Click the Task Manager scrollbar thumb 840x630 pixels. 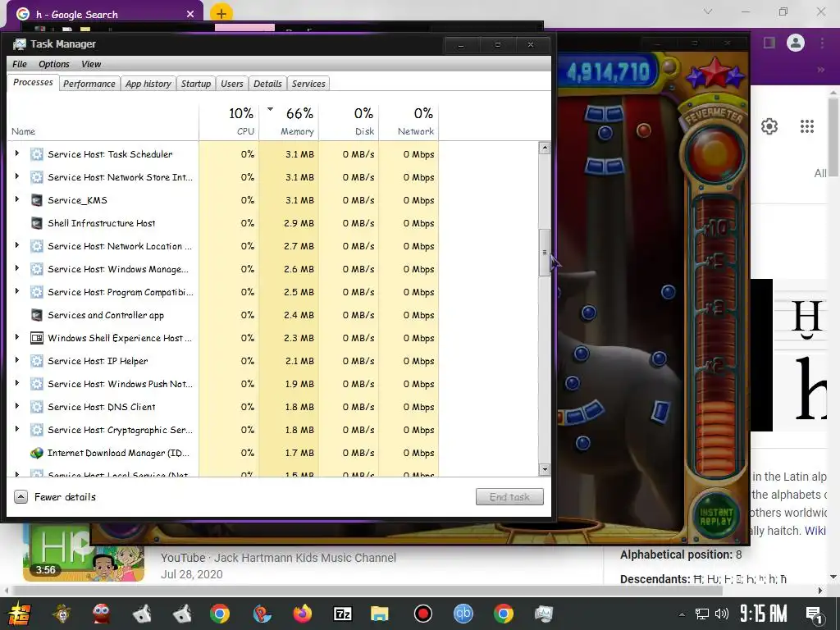pyautogui.click(x=545, y=253)
